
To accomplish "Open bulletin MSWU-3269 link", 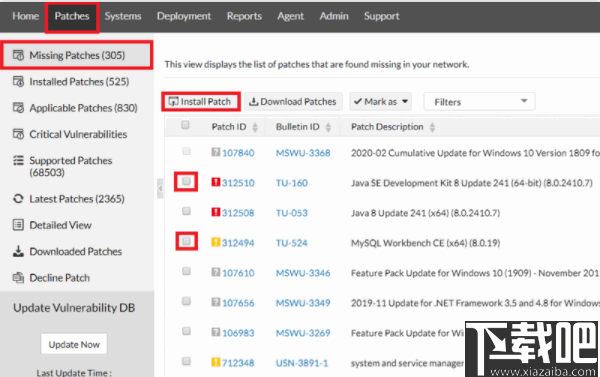I will 303,333.
